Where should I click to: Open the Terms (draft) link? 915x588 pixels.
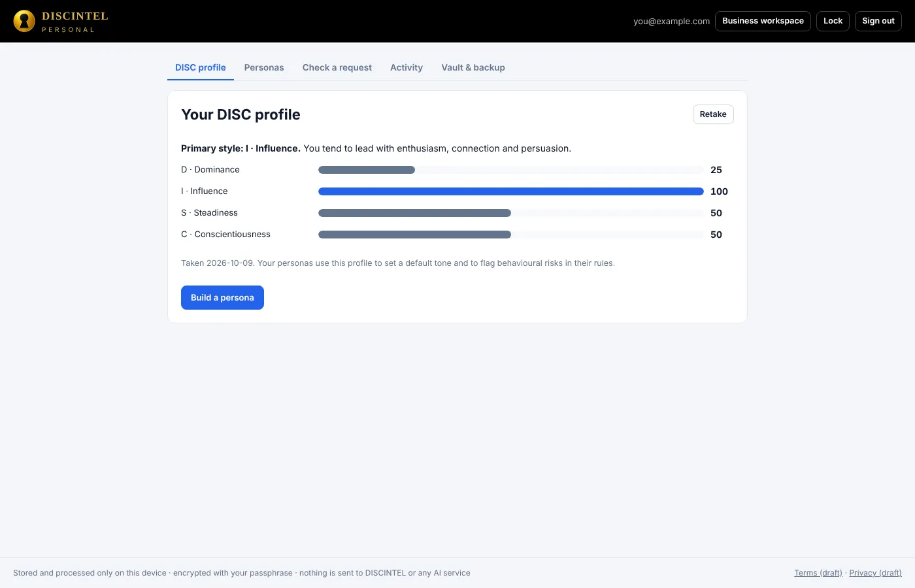click(x=818, y=573)
